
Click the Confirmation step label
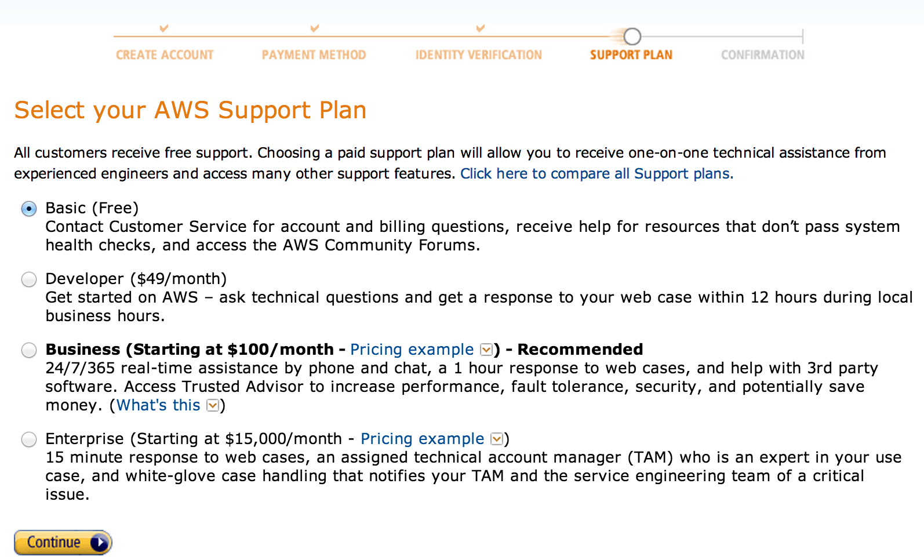[x=763, y=55]
